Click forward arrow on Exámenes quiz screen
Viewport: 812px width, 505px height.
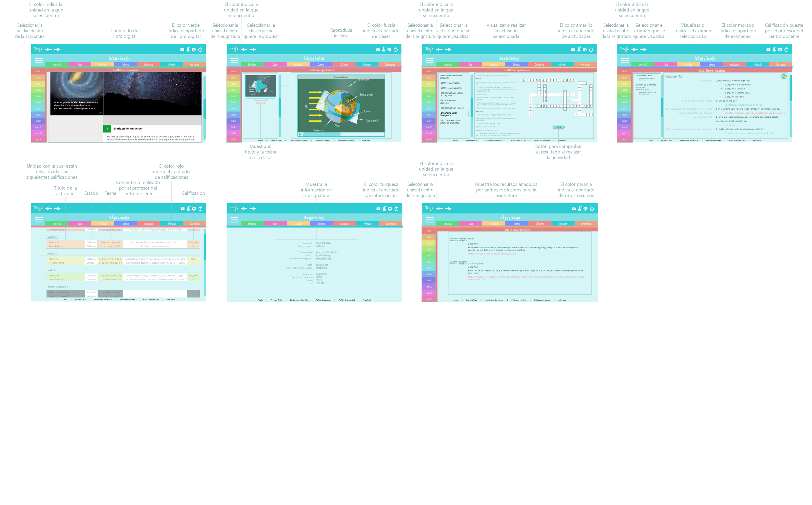(643, 50)
